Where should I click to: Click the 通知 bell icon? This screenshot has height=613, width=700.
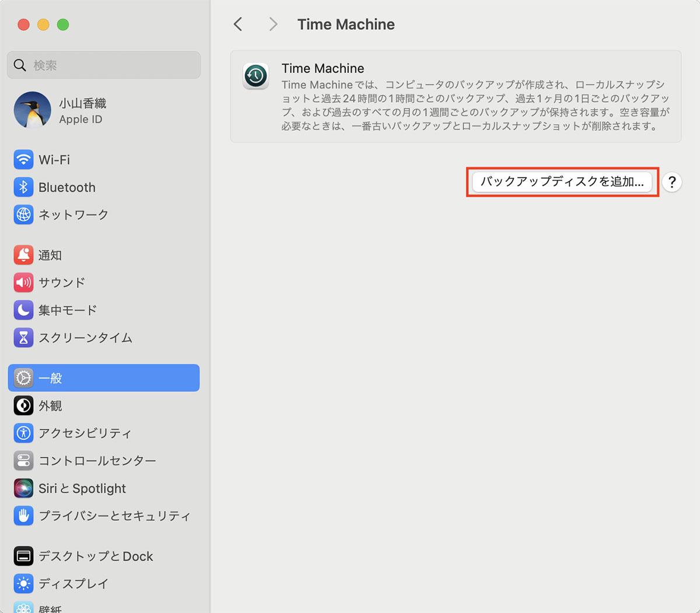coord(23,255)
